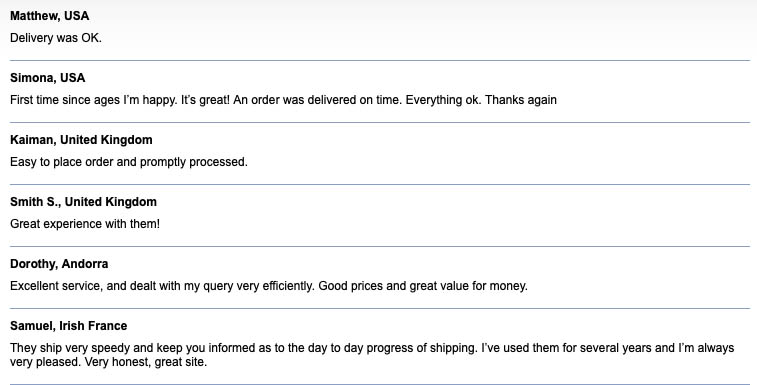Image resolution: width=757 pixels, height=385 pixels.
Task: Click the They ship very speedy review line
Action: tap(372, 348)
